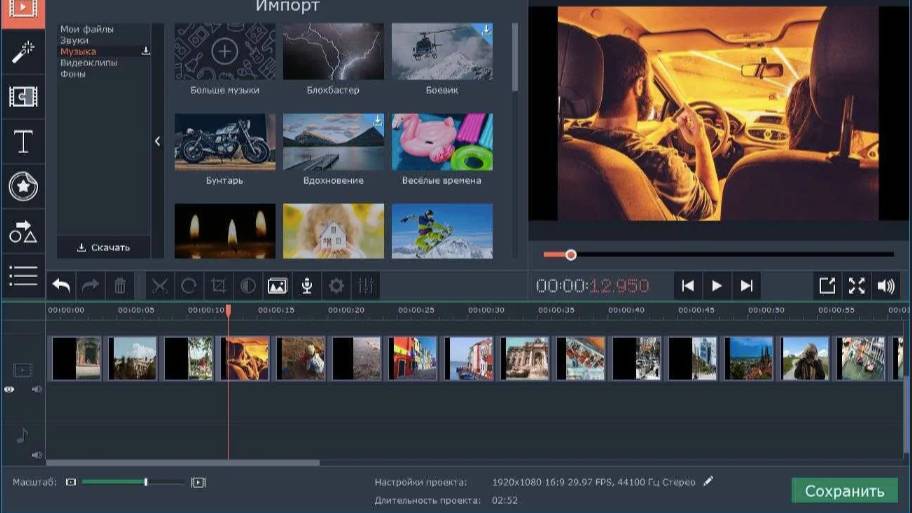Viewport: 912px width, 513px height.
Task: Select the first clip in timeline
Action: [x=77, y=358]
